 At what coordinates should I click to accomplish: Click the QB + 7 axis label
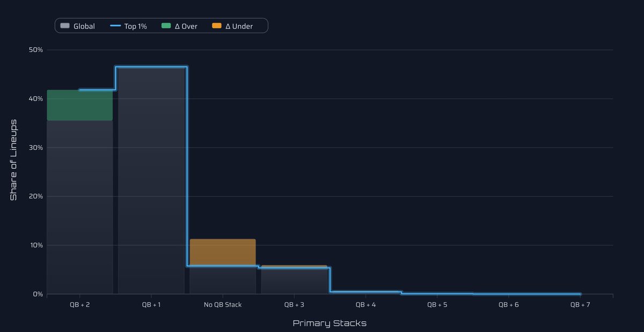pos(580,304)
